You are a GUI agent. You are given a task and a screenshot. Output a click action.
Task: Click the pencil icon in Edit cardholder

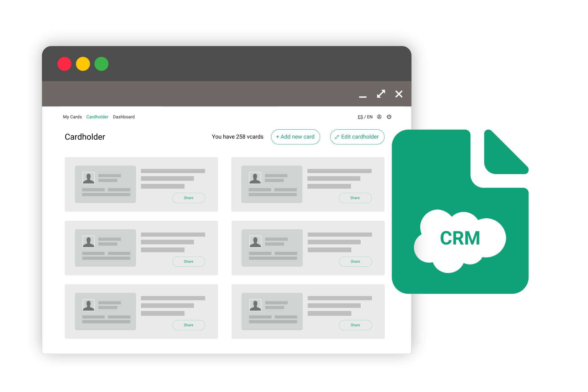click(337, 137)
